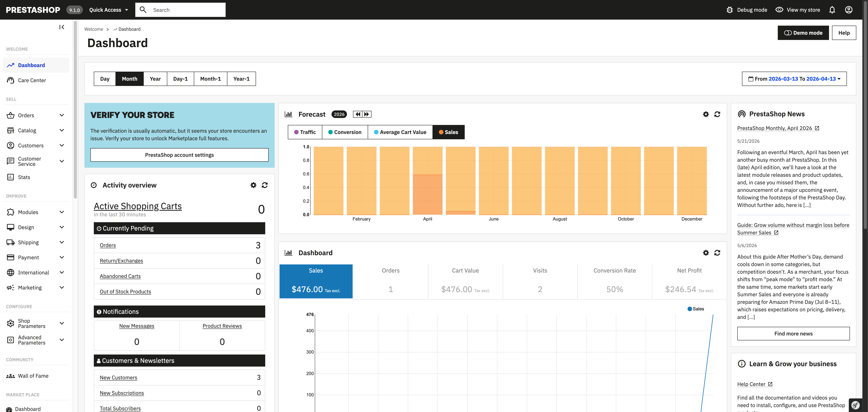Expand the Catalog sidebar menu
This screenshot has width=868, height=412.
[x=62, y=130]
